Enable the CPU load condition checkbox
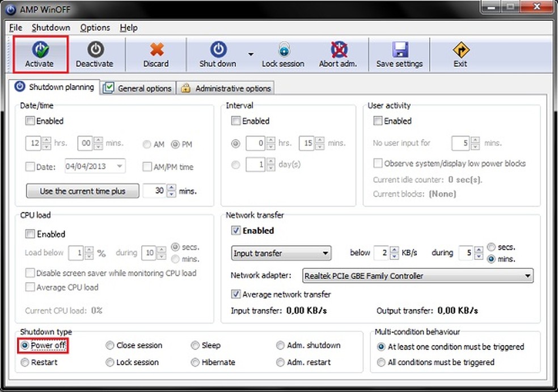This screenshot has width=558, height=392. pos(30,234)
